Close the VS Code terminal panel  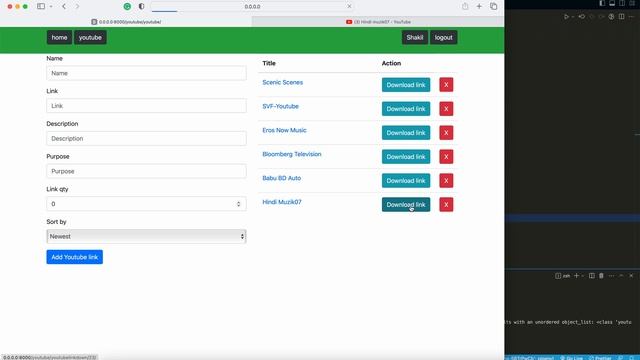point(631,276)
